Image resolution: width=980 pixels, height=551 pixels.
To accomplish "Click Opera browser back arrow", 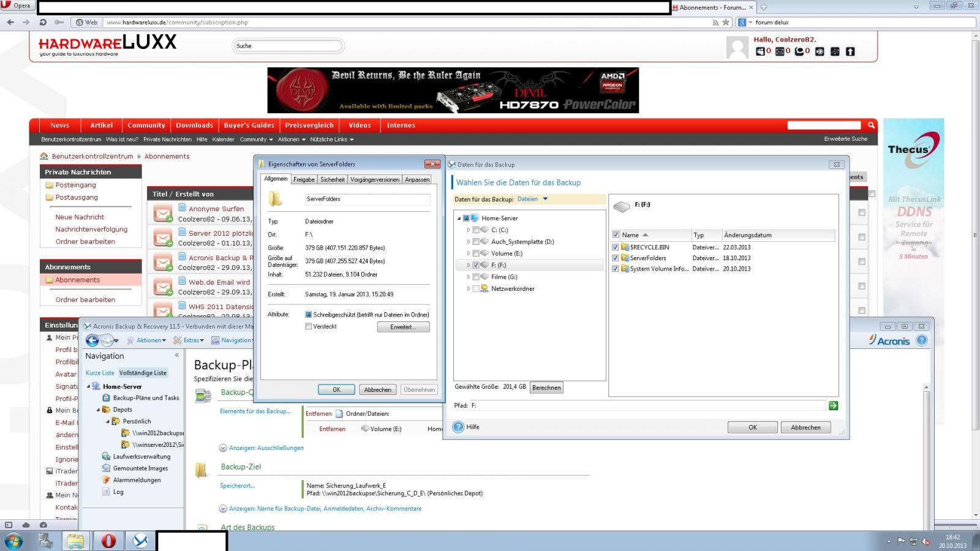I will pos(10,22).
